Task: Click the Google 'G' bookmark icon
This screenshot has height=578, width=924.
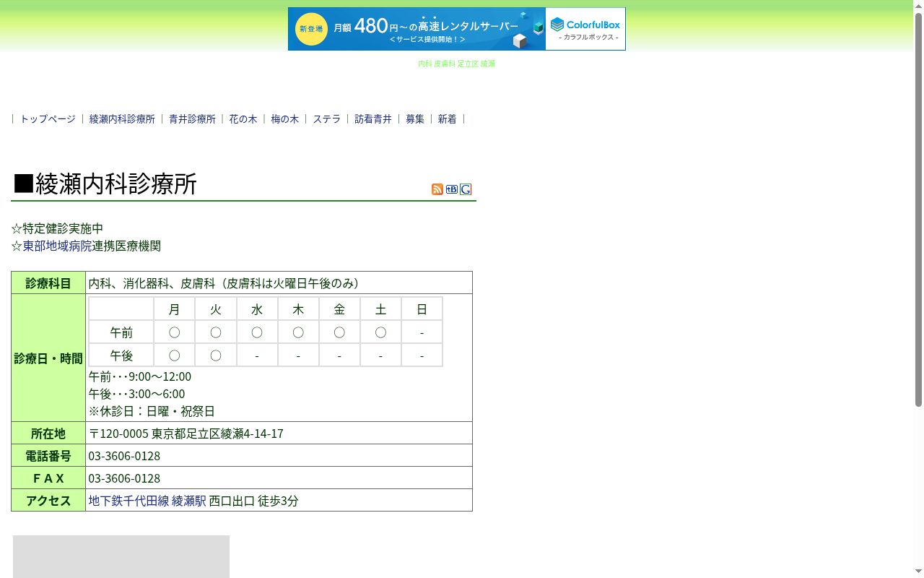Action: (466, 189)
